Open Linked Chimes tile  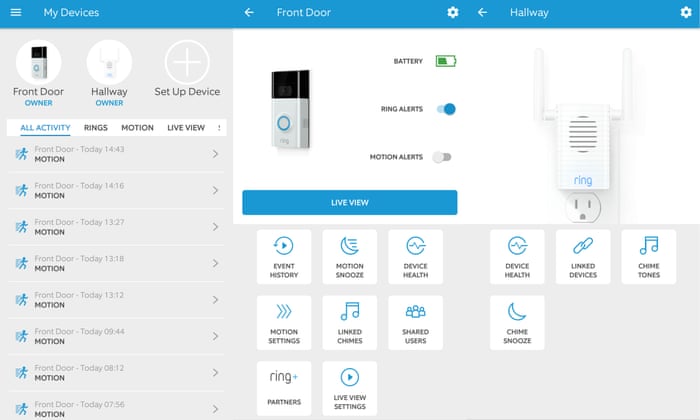point(350,322)
